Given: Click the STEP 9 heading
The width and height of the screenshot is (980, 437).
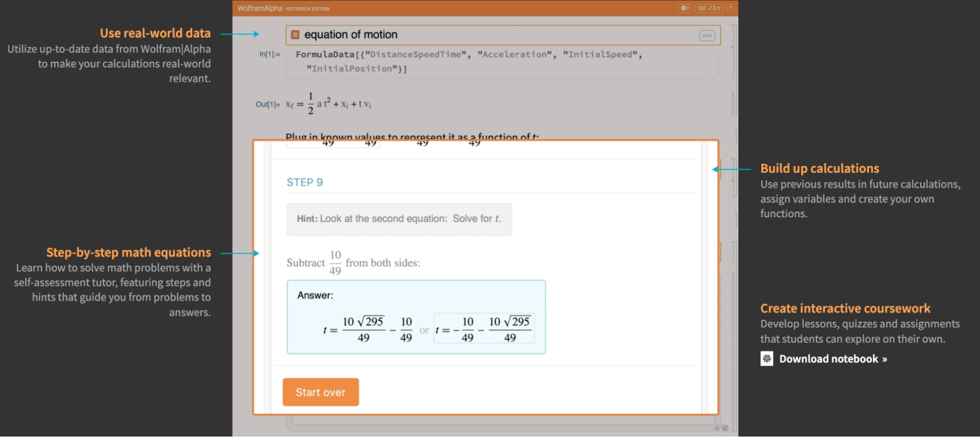Looking at the screenshot, I should point(304,182).
